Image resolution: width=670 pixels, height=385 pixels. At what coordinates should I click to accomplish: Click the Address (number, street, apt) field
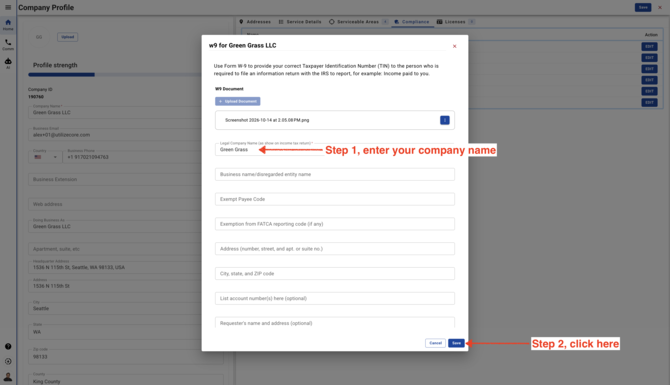click(x=335, y=249)
